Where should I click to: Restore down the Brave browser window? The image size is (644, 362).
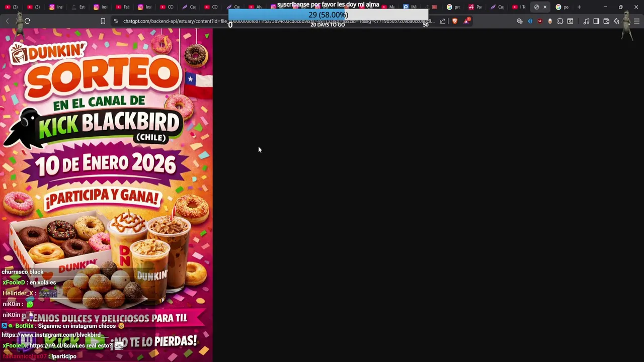click(x=621, y=7)
